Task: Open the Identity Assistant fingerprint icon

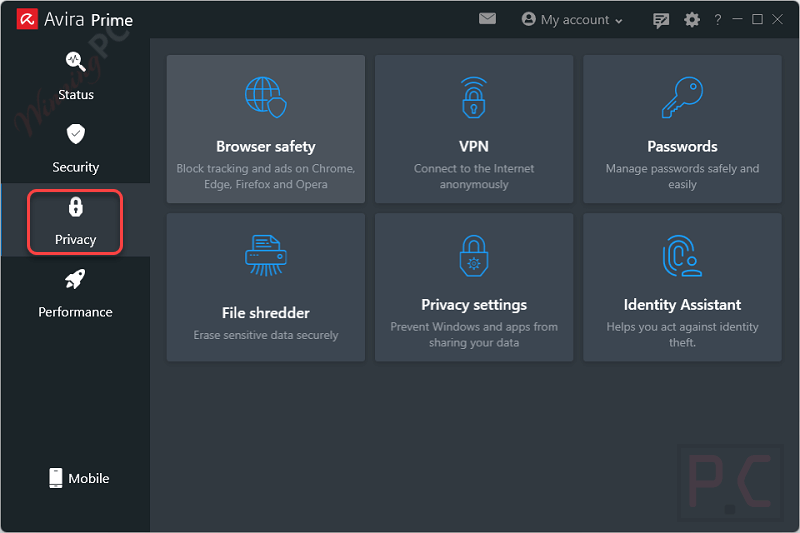Action: 682,256
